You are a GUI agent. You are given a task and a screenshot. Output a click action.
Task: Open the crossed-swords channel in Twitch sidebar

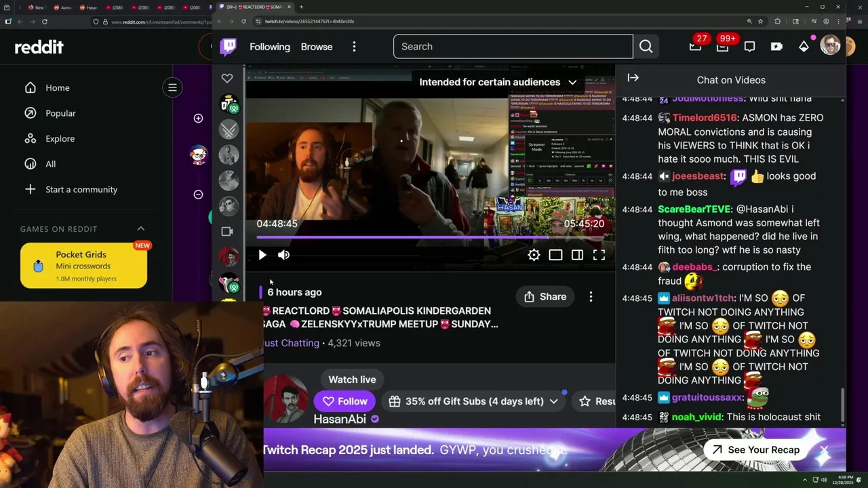tap(229, 129)
